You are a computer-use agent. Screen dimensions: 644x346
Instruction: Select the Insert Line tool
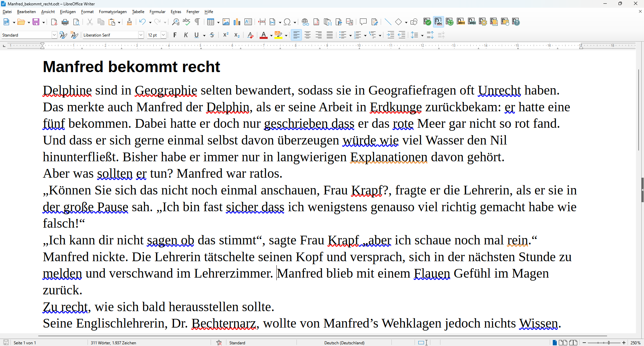pos(388,22)
